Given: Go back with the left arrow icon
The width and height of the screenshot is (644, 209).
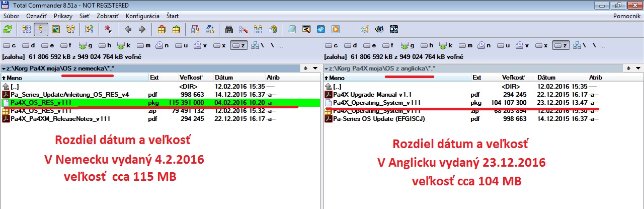Looking at the screenshot, I should point(128,29).
